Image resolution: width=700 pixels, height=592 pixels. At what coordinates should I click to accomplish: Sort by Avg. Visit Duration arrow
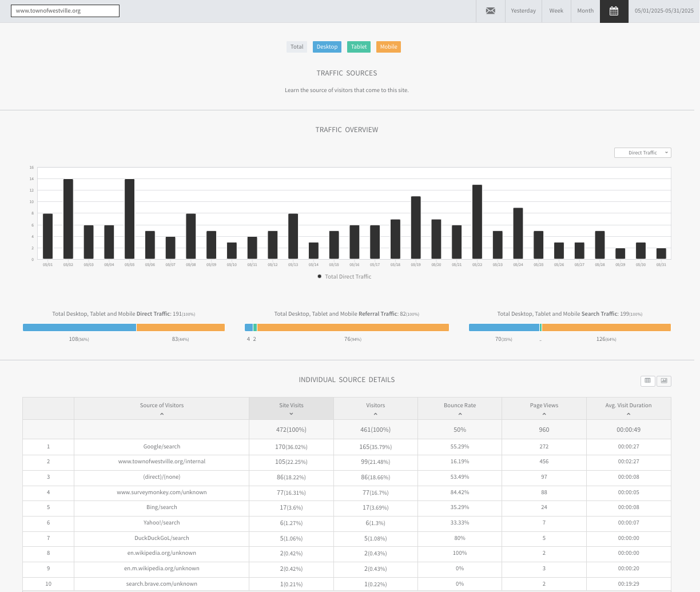(629, 414)
